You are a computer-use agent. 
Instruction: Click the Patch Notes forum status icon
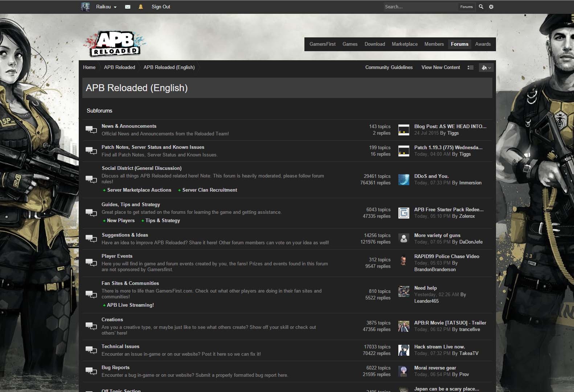[x=91, y=151]
